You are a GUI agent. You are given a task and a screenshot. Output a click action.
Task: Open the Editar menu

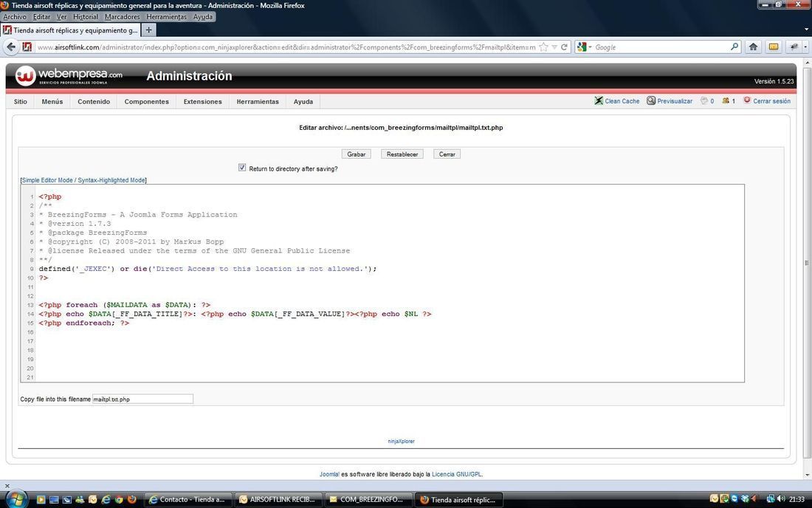click(x=41, y=16)
